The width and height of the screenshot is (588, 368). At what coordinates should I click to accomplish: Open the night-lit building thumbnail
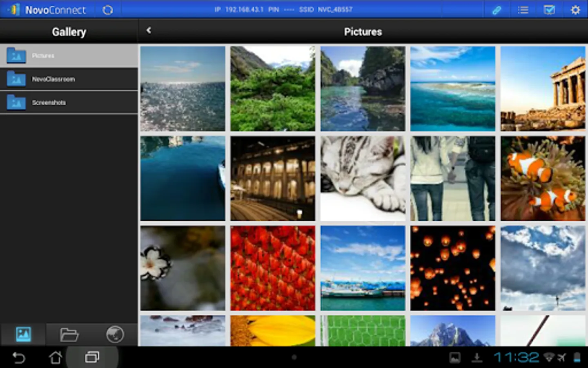pos(273,178)
